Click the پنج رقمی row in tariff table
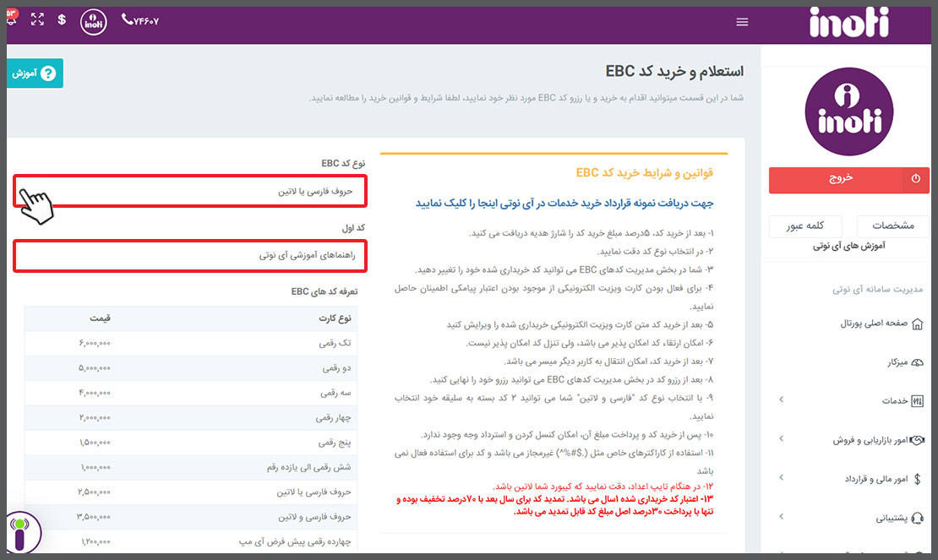Screen dimensions: 938x560 (x=191, y=443)
